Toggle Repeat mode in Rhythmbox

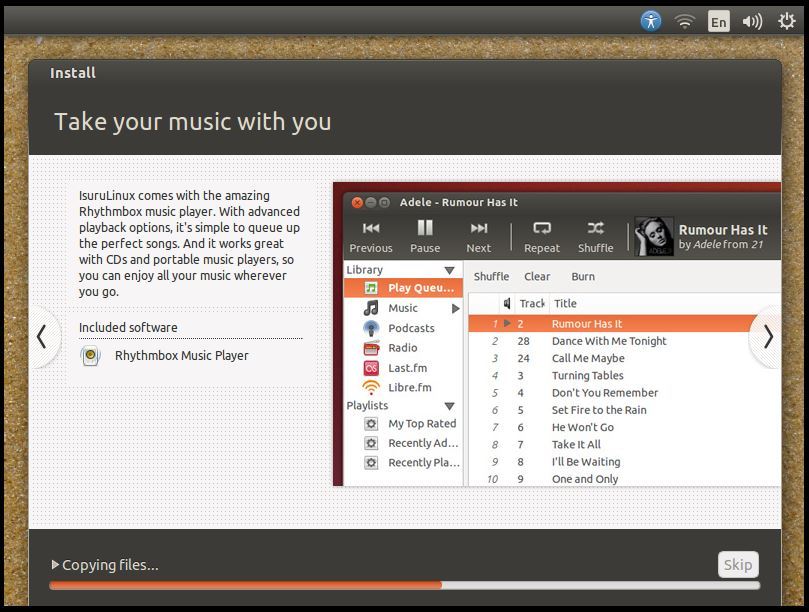(541, 231)
